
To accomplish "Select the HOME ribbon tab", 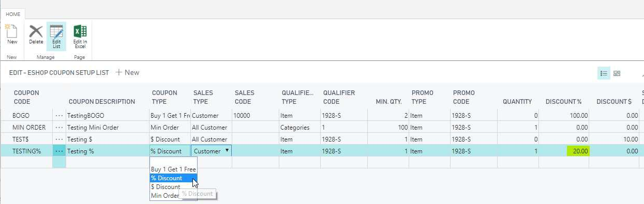I will click(13, 14).
